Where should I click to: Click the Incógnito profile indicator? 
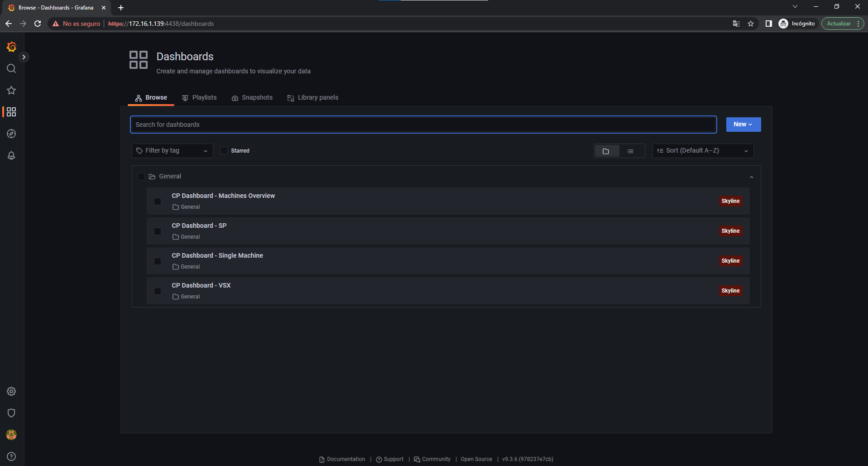(797, 24)
